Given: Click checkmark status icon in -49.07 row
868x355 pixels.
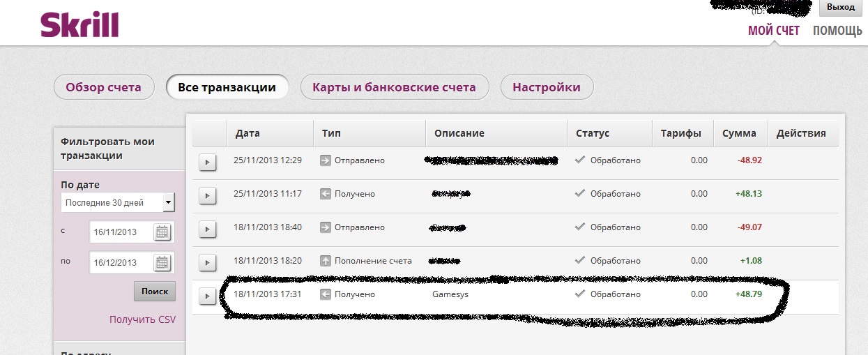Looking at the screenshot, I should (580, 227).
